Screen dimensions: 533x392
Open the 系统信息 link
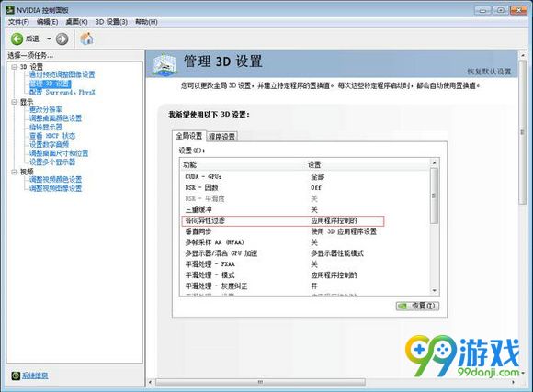35,375
